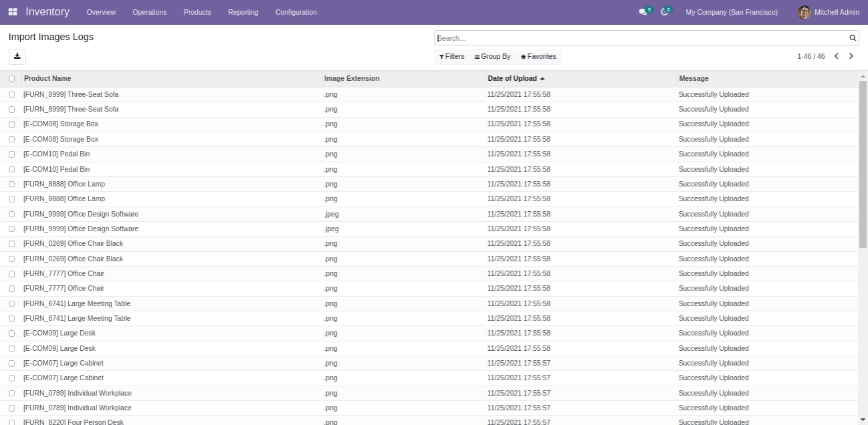Open the activities clock icon
868x425 pixels.
[665, 12]
